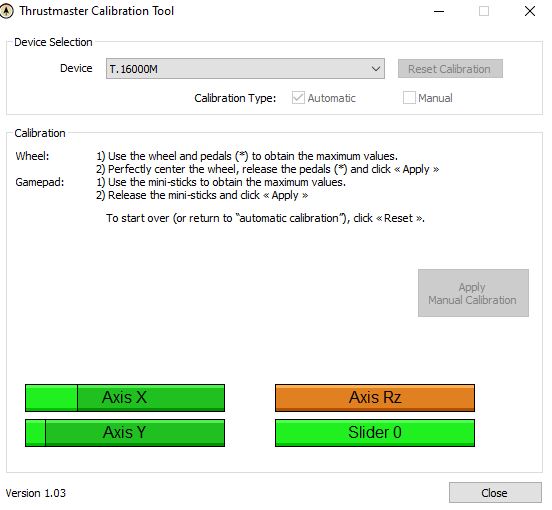Click 'Use the wheel and pedals' instruction line
This screenshot has width=552, height=510.
coord(247,156)
